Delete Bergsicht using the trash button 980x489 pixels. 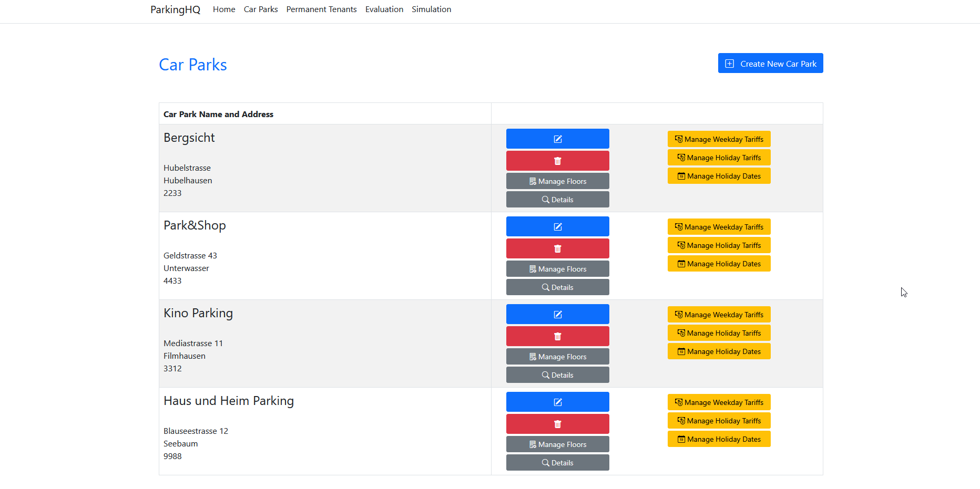557,161
